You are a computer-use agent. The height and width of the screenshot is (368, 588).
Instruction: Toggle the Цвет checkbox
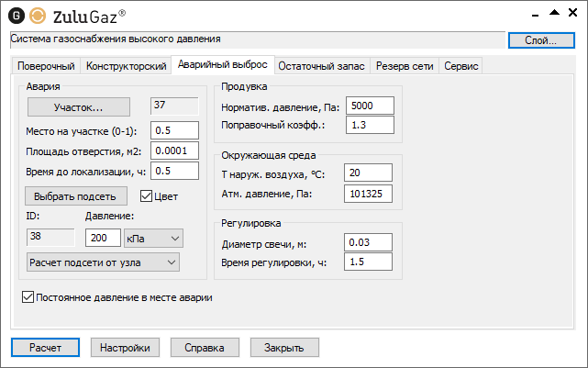[x=146, y=195]
